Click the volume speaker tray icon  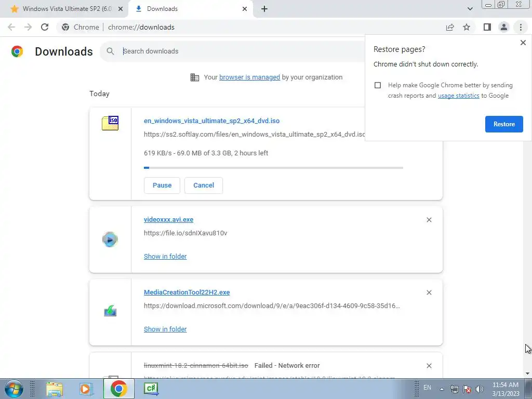coord(479,389)
